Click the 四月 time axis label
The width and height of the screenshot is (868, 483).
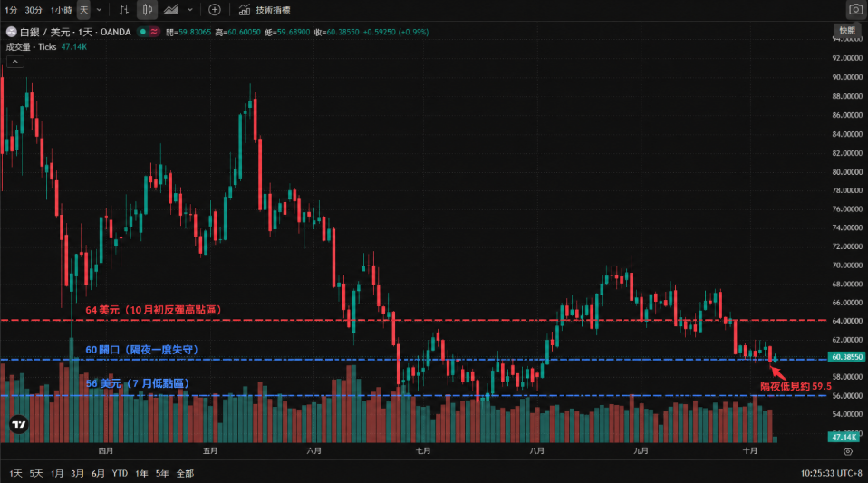106,451
